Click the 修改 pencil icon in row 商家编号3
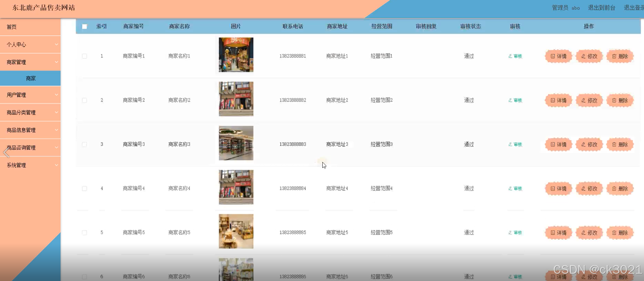 [583, 144]
